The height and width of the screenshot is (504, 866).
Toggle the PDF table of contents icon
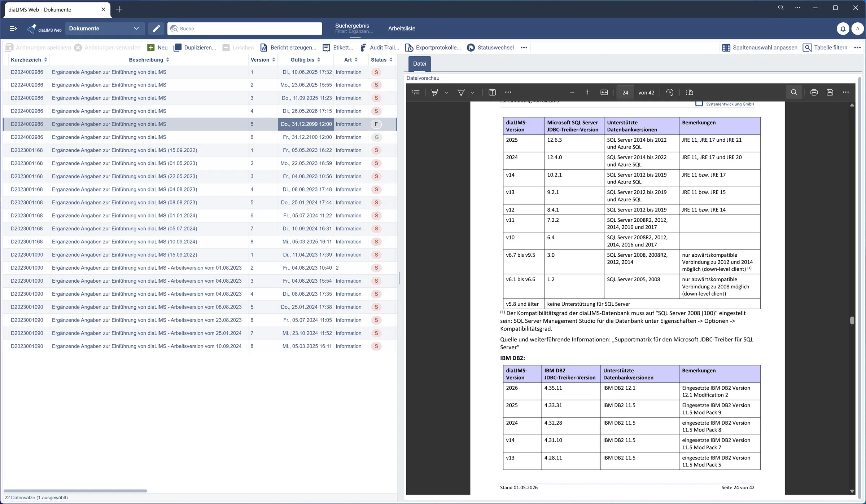[416, 92]
